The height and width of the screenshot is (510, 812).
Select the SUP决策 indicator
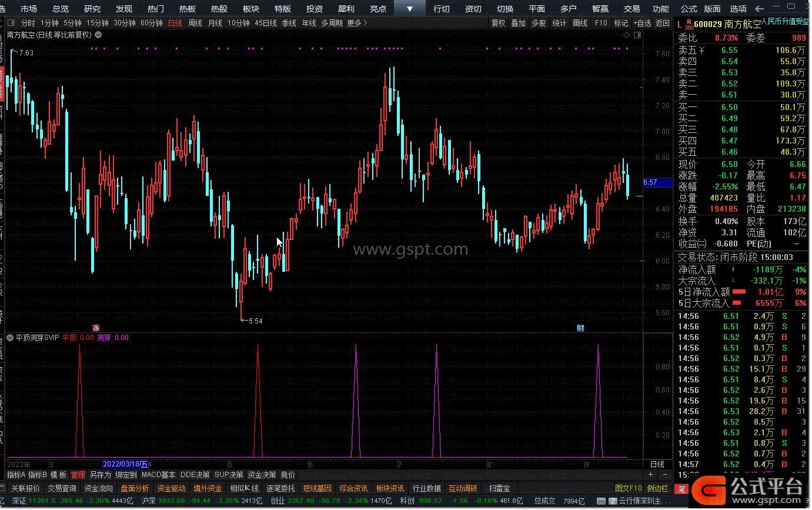(x=229, y=475)
